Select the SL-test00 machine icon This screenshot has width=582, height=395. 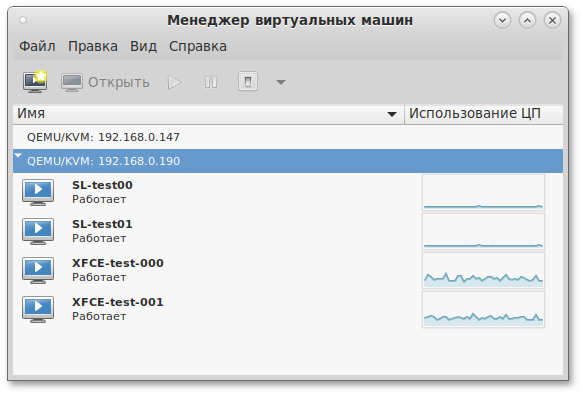[x=38, y=192]
